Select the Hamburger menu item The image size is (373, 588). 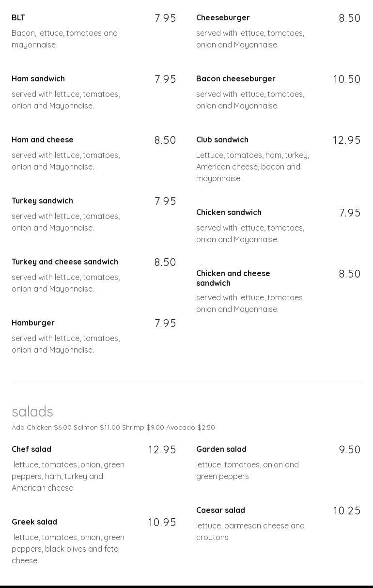click(33, 323)
